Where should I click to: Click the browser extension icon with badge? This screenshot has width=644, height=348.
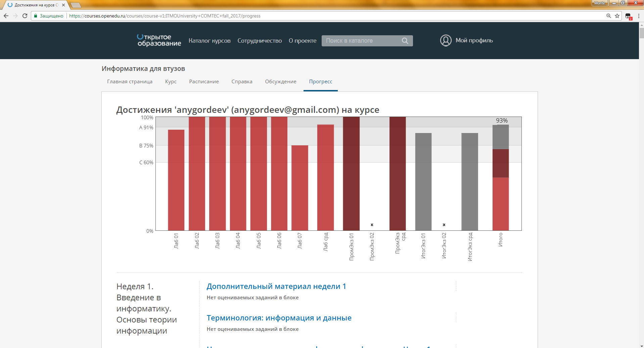point(628,16)
